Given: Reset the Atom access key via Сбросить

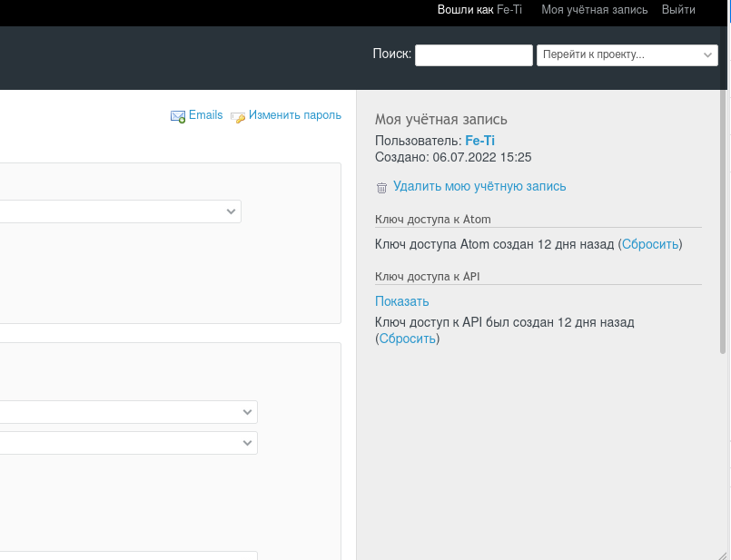Looking at the screenshot, I should tap(649, 244).
